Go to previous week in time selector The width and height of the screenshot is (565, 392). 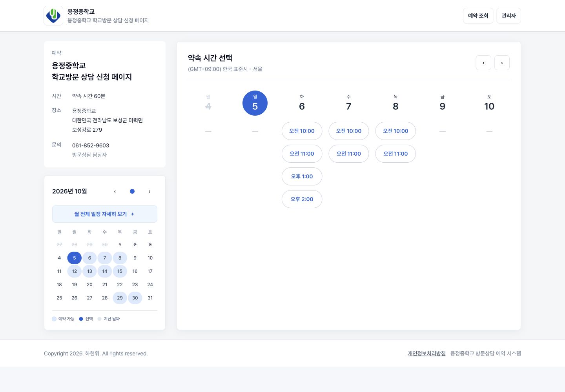click(x=483, y=63)
